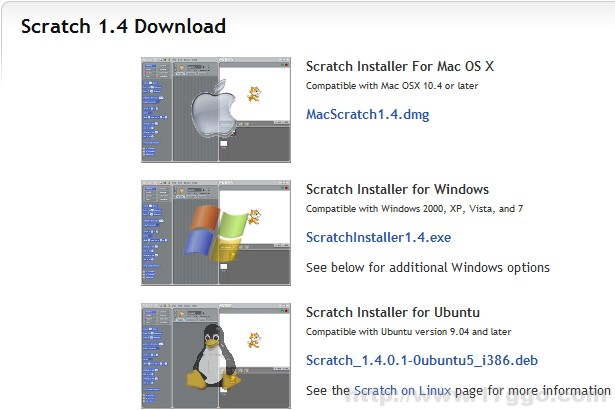Click the Mac OSX 10.4 compatibility note
615x410 pixels.
click(x=392, y=86)
